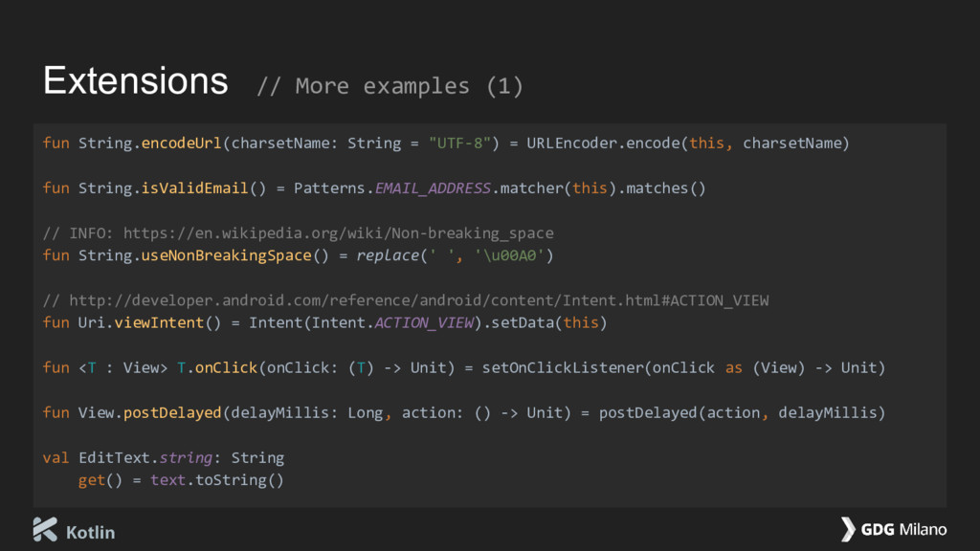This screenshot has height=551, width=980.
Task: Click the 'Kotlin' wordmark text
Action: pyautogui.click(x=91, y=532)
